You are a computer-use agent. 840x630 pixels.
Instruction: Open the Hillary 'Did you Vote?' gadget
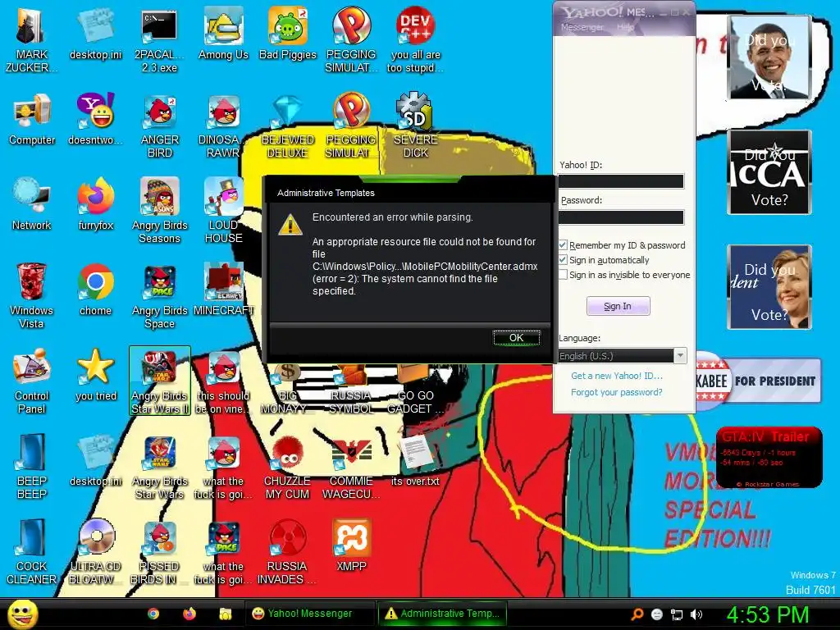click(x=769, y=286)
